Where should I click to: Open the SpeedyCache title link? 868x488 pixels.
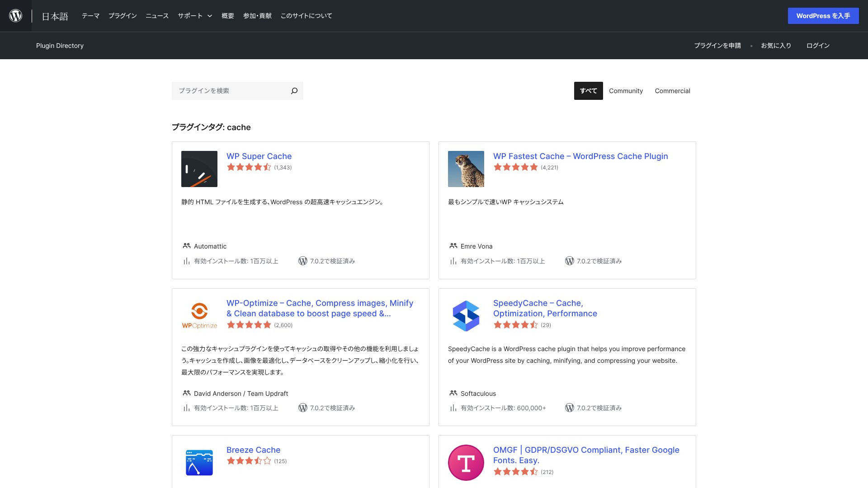[x=545, y=308]
